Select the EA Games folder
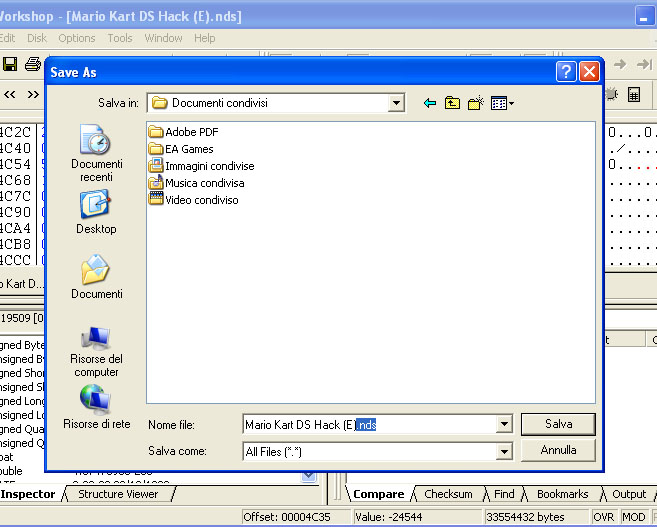Screen dimensions: 657x527 [x=181, y=149]
